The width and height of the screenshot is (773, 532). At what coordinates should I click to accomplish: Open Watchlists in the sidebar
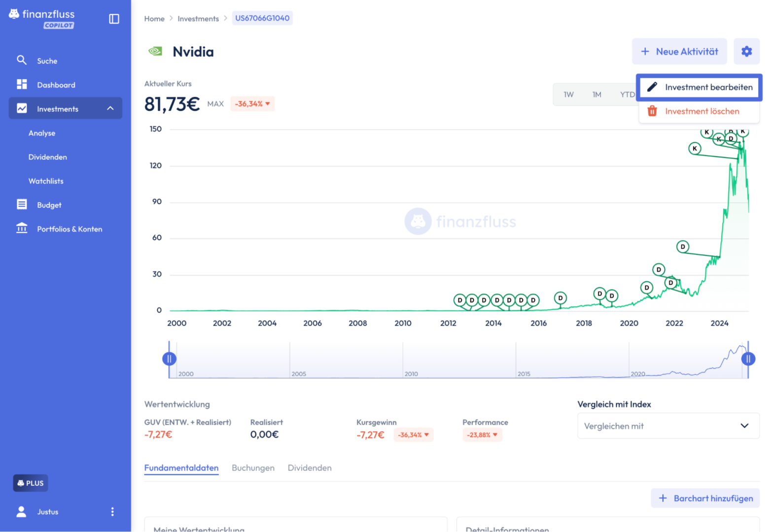pyautogui.click(x=46, y=181)
